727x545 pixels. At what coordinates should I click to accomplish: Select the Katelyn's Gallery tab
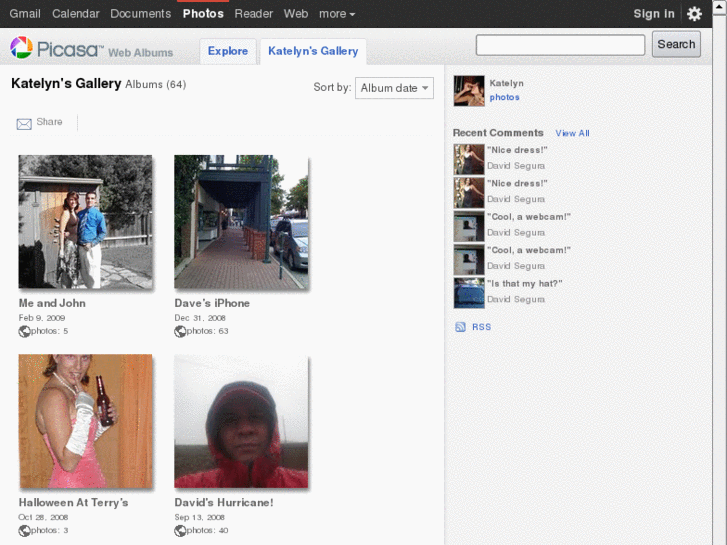pyautogui.click(x=313, y=51)
